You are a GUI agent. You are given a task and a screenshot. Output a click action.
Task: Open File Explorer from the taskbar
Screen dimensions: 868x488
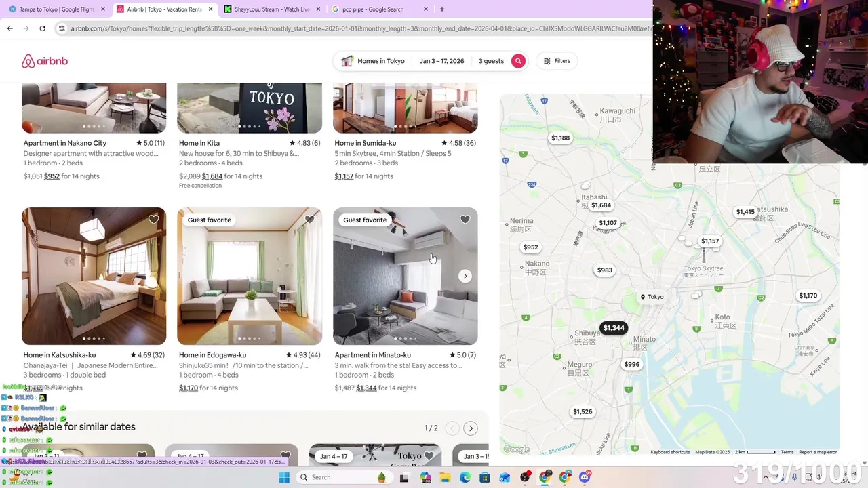[x=445, y=477]
